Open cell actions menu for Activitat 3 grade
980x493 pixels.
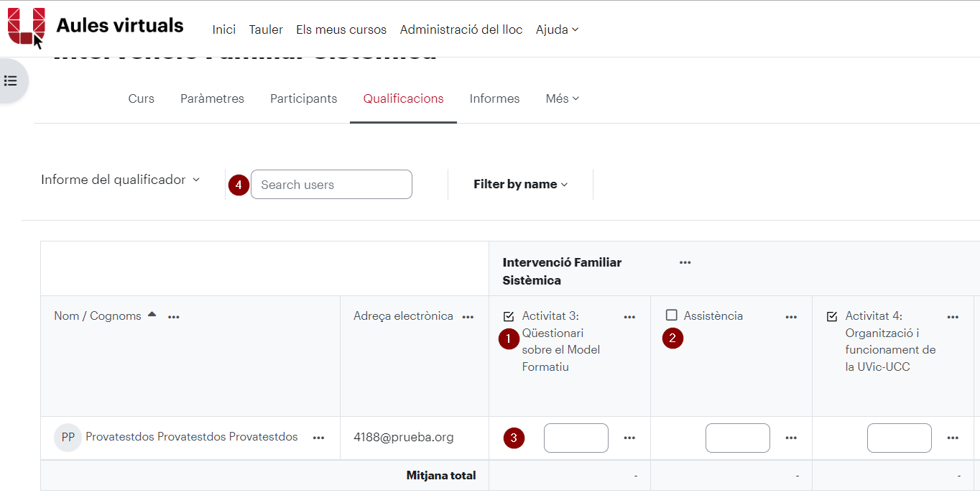630,438
